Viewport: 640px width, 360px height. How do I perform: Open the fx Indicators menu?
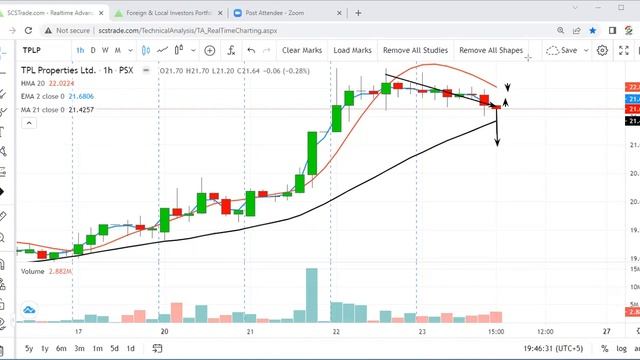click(231, 50)
